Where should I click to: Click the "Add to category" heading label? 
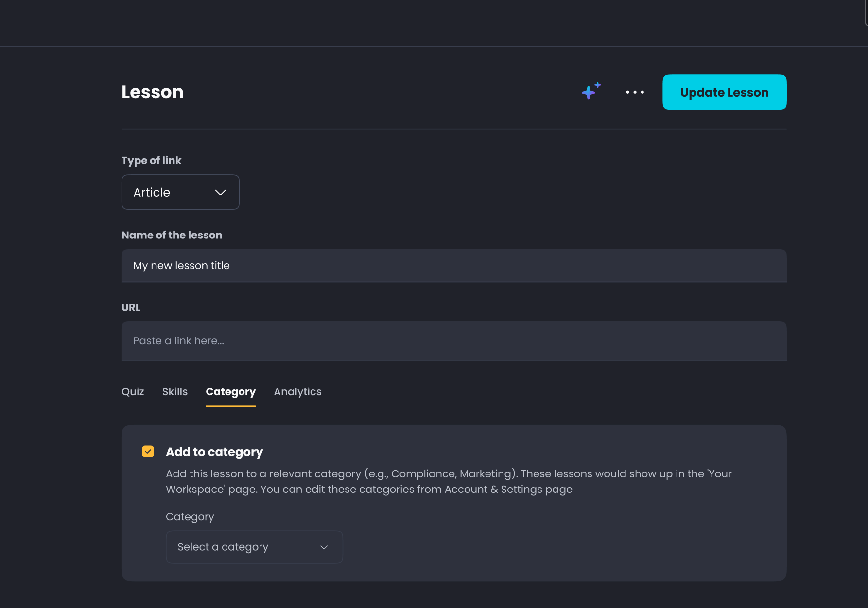tap(214, 452)
